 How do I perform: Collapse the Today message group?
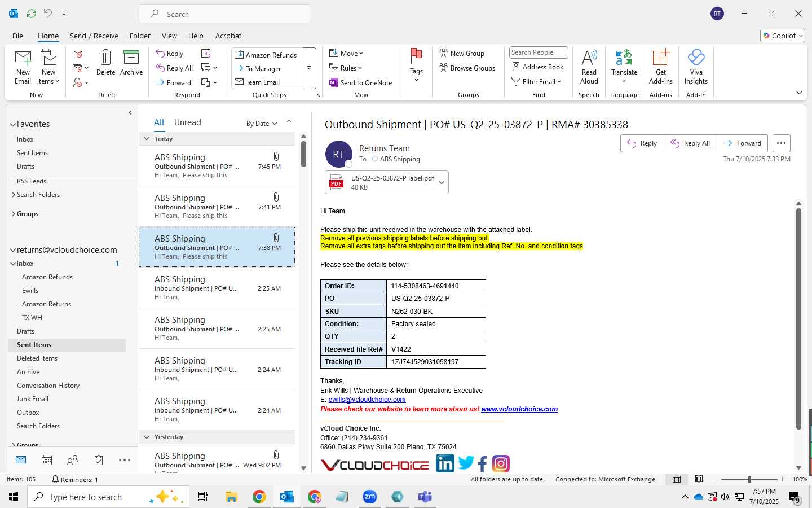[x=147, y=139]
